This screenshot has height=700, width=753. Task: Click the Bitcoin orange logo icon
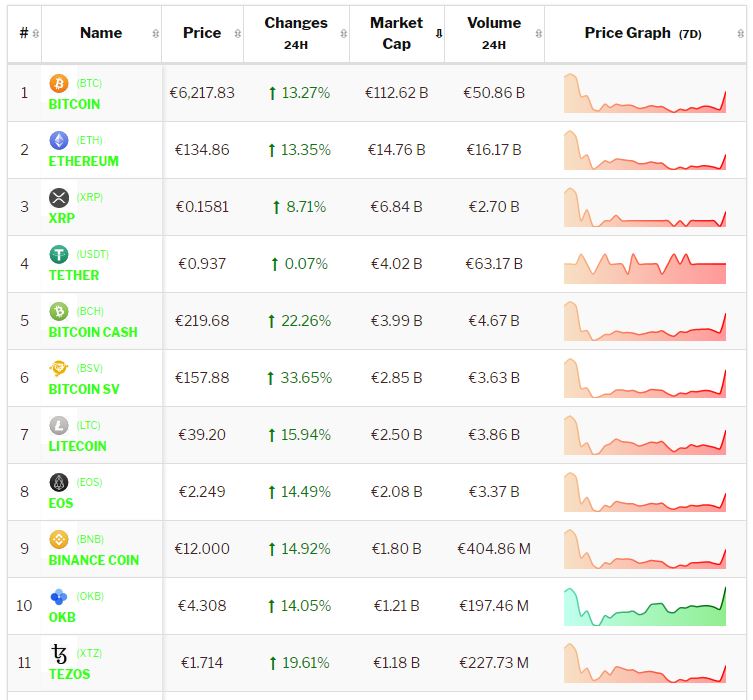pos(58,83)
